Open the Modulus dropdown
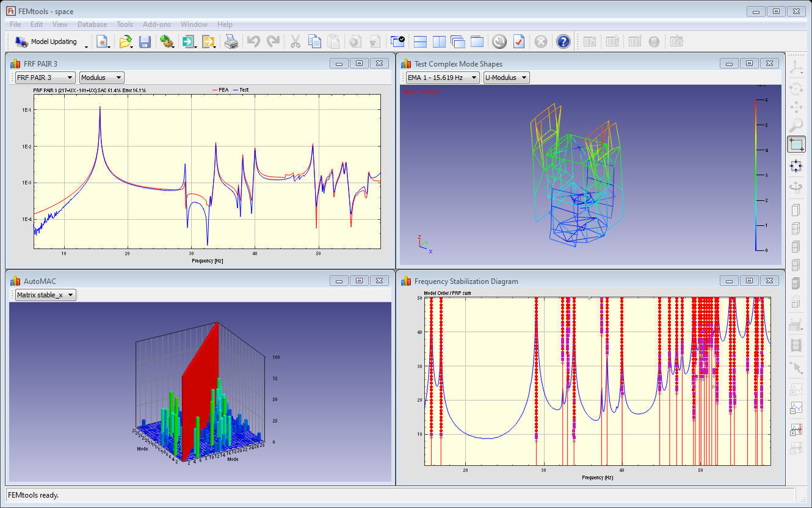 click(x=102, y=78)
